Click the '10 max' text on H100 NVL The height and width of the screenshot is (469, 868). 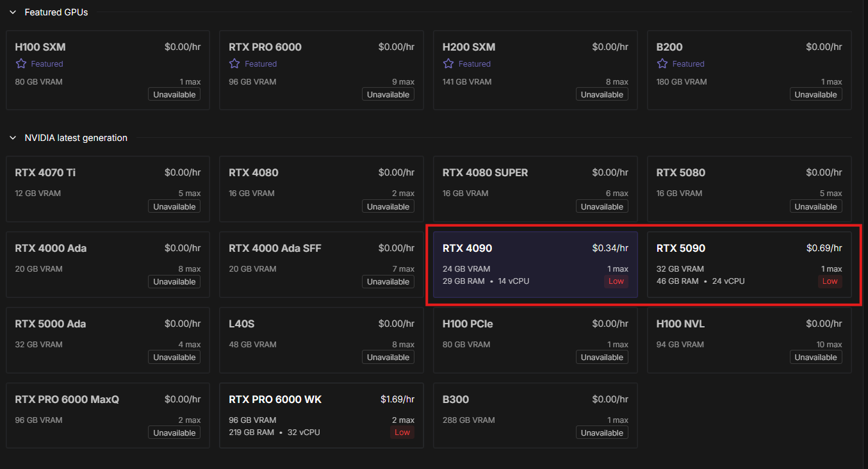tap(830, 344)
